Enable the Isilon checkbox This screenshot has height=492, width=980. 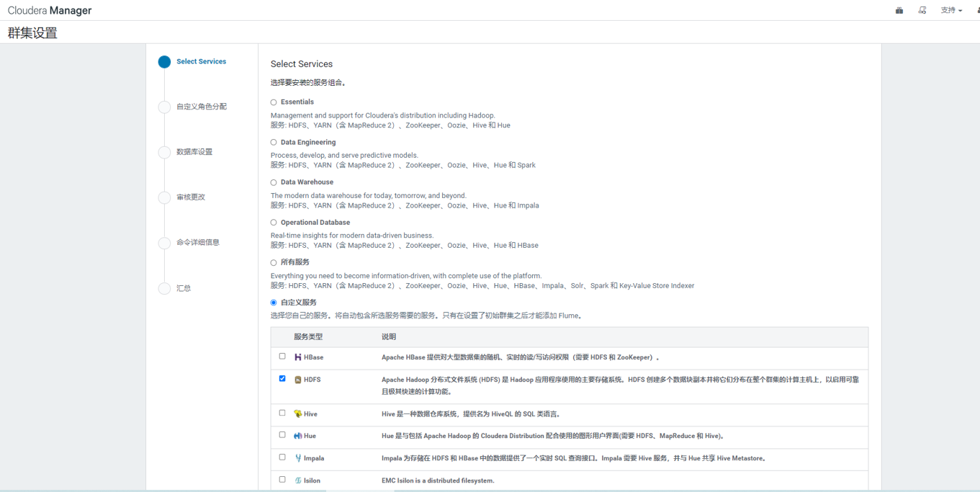coord(282,479)
